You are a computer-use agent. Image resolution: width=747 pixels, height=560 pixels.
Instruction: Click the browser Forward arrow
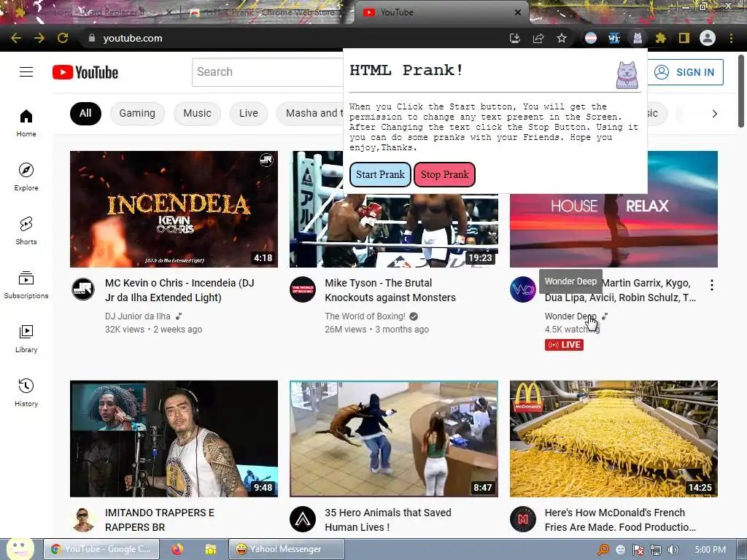(x=39, y=38)
